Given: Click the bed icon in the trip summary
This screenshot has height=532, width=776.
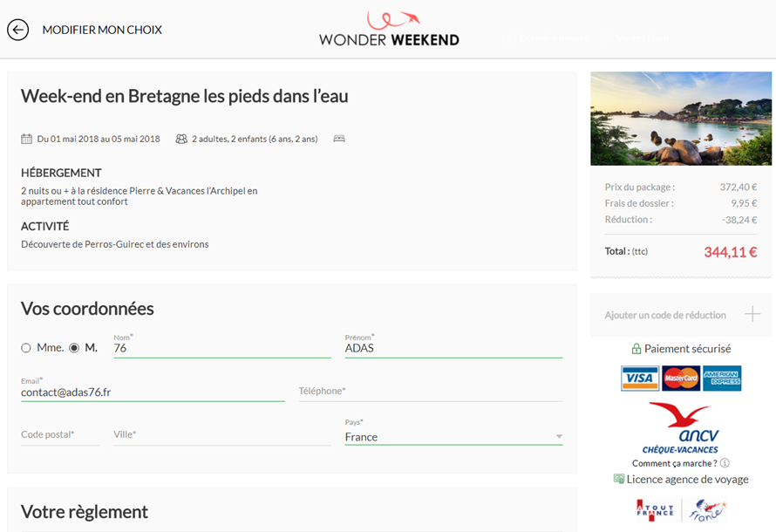Looking at the screenshot, I should point(339,139).
